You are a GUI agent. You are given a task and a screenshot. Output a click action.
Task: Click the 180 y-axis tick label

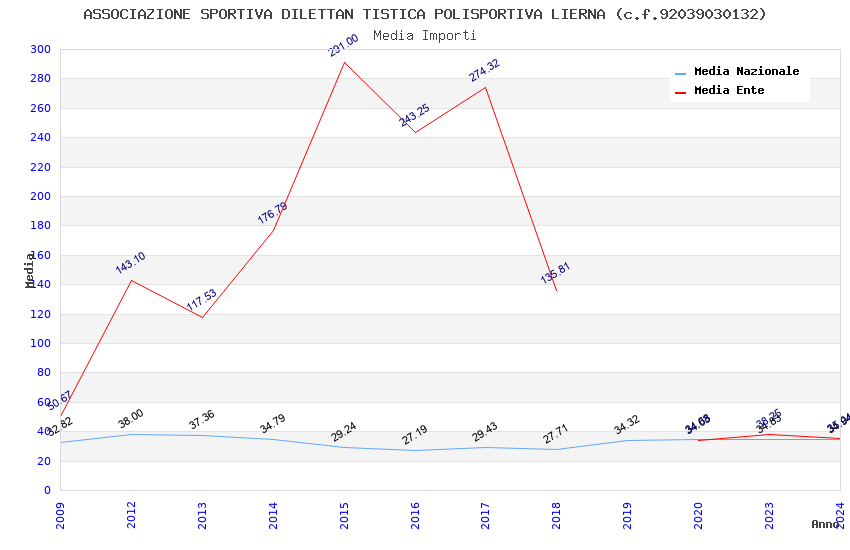(41, 225)
